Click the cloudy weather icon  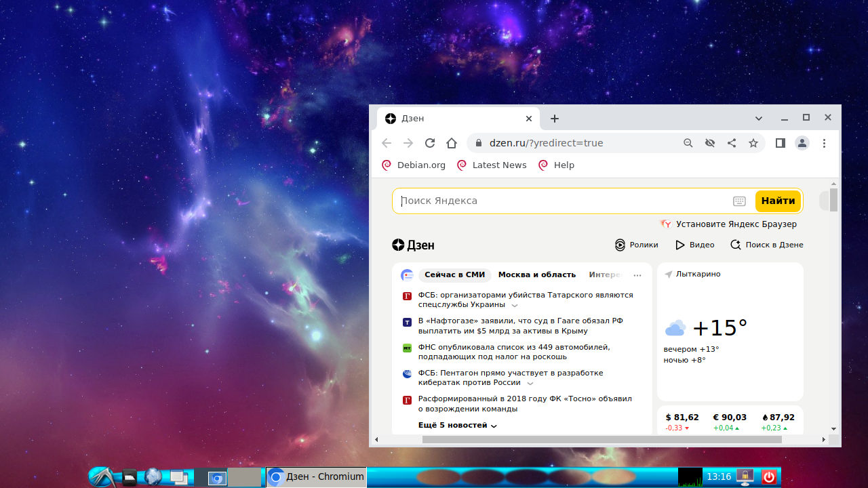pos(675,329)
